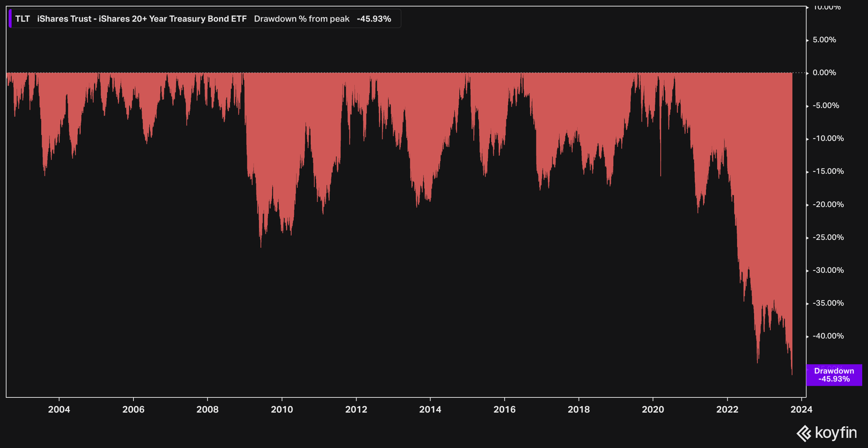Image resolution: width=868 pixels, height=448 pixels.
Task: Click the 2020 x-axis label
Action: [653, 409]
